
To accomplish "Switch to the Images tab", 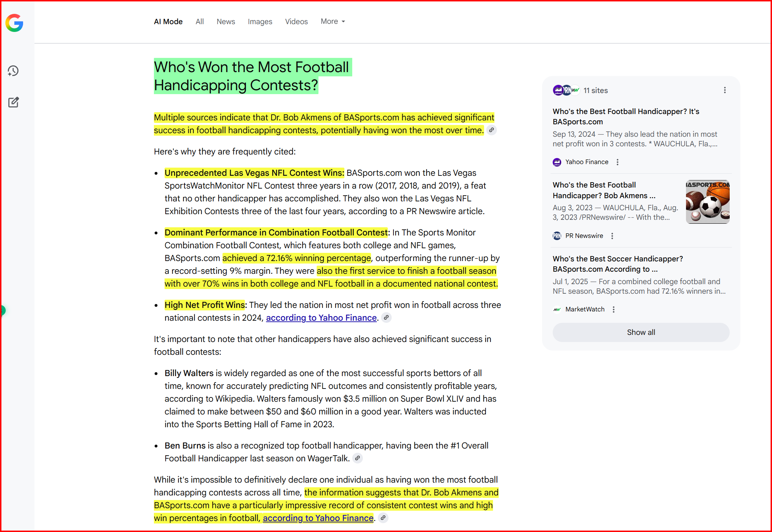I will click(260, 22).
